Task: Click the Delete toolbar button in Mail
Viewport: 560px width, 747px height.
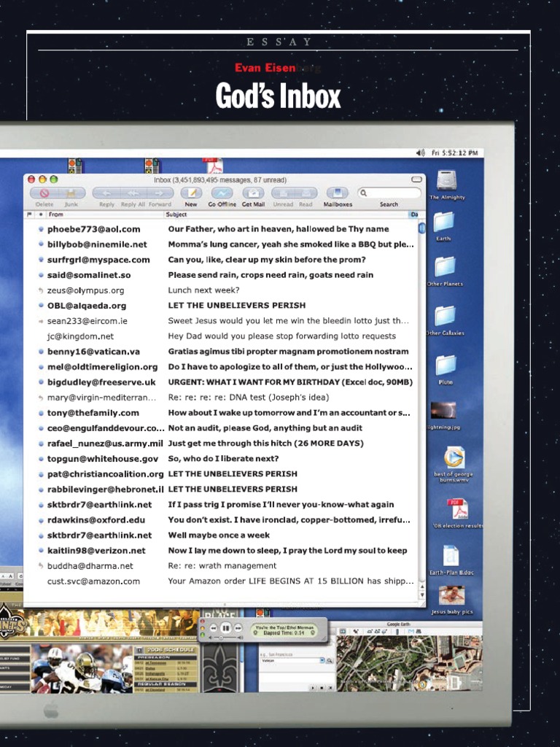Action: (x=44, y=193)
